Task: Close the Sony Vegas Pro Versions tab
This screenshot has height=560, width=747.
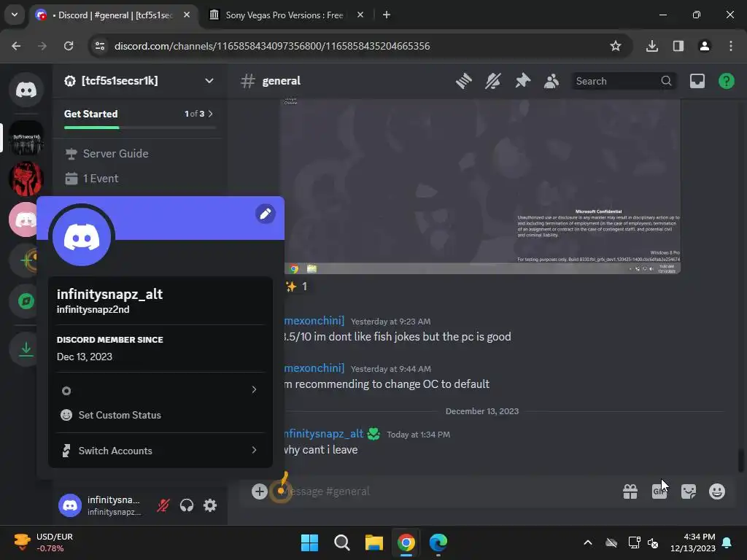Action: (x=360, y=15)
